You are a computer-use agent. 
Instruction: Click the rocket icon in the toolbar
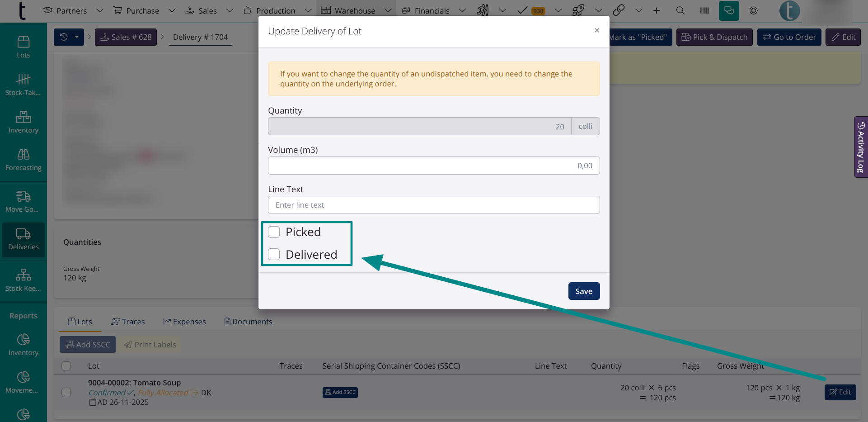(x=578, y=10)
